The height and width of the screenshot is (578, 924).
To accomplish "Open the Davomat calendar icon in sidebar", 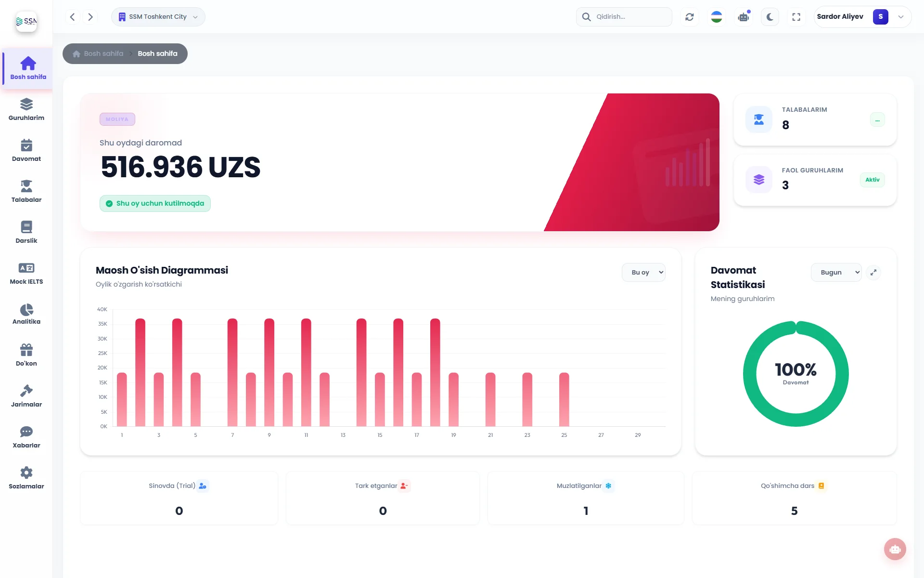I will [26, 145].
